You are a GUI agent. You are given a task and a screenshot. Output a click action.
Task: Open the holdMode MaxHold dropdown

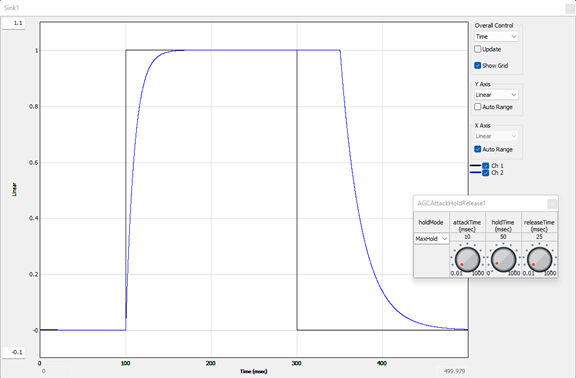(431, 239)
